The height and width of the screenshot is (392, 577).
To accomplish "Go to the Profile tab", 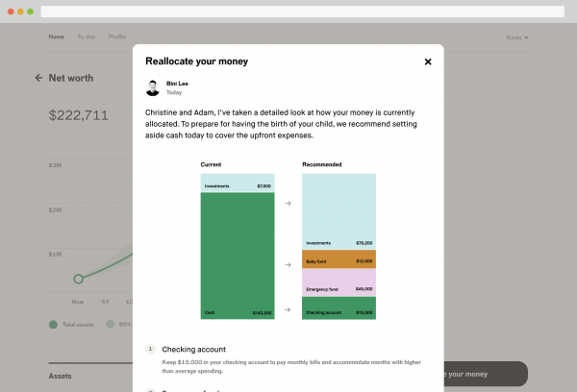I will click(x=117, y=37).
